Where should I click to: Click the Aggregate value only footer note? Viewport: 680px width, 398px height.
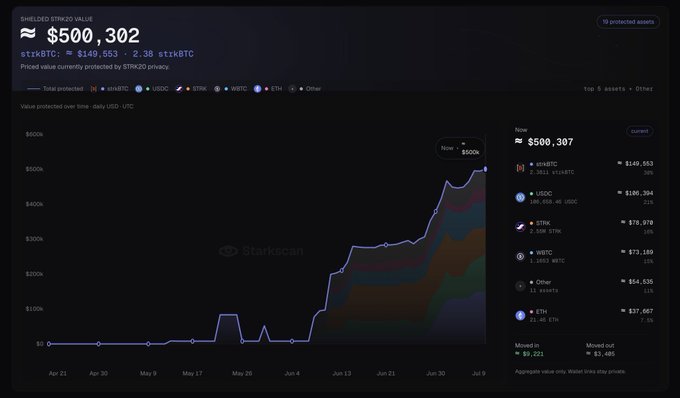pos(570,372)
